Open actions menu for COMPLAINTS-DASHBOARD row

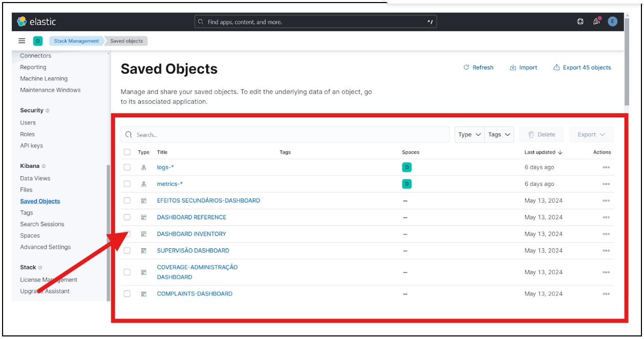606,294
